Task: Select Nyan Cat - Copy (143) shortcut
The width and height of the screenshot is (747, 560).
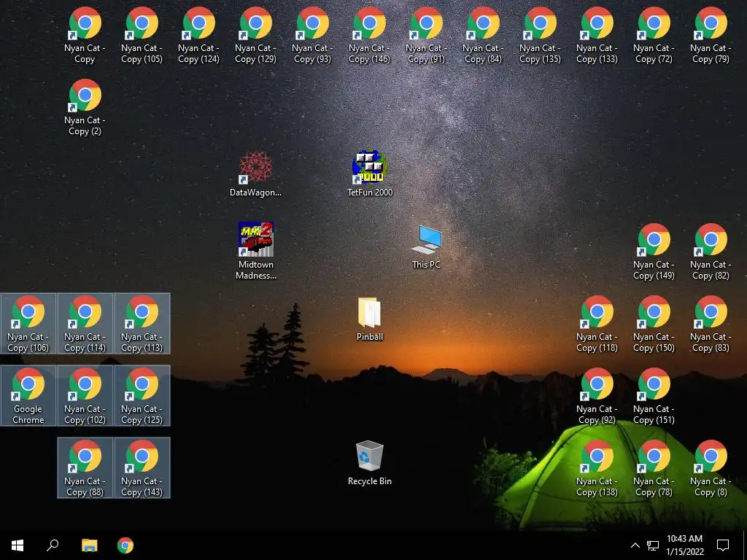Action: coord(142,468)
